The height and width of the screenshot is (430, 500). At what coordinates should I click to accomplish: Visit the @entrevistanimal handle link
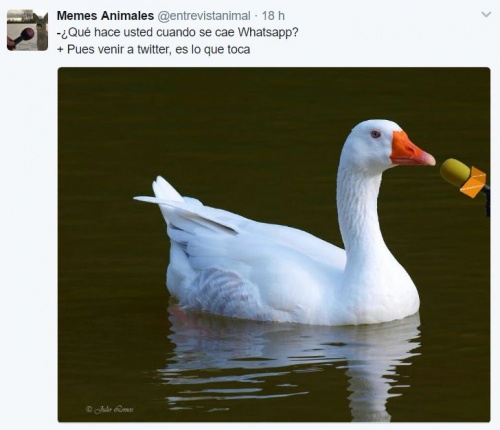pyautogui.click(x=203, y=16)
